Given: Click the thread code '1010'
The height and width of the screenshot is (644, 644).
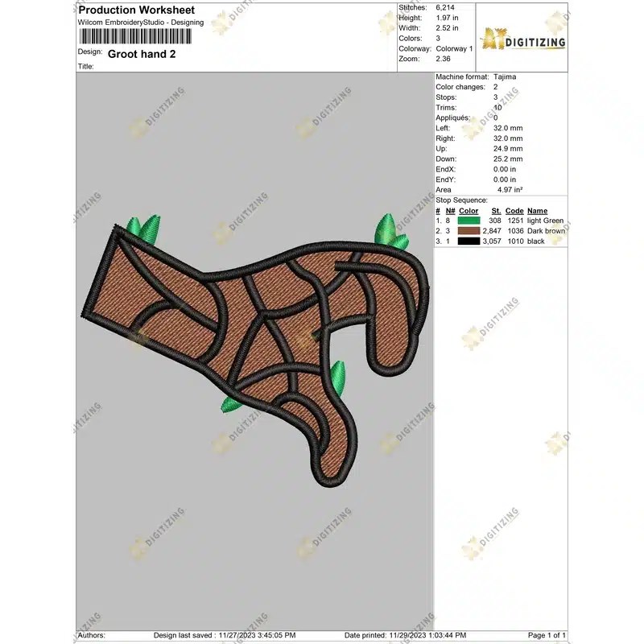Looking at the screenshot, I should [x=515, y=241].
